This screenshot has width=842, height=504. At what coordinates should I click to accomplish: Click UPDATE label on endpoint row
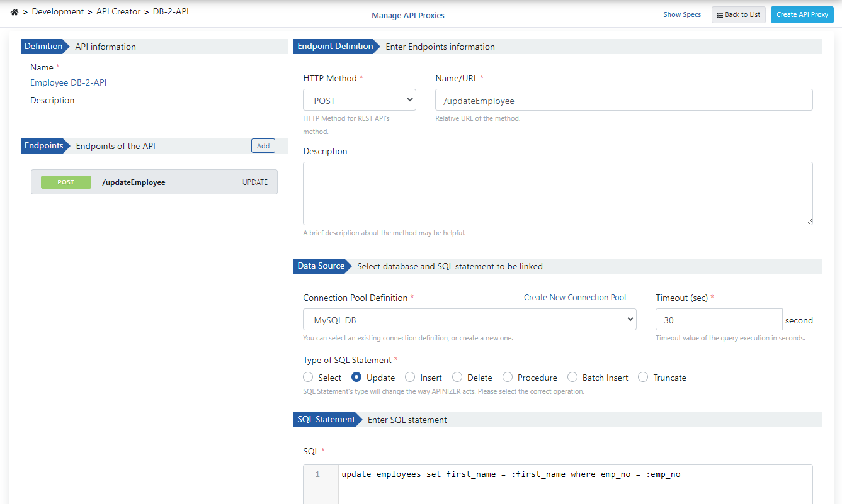tap(255, 182)
